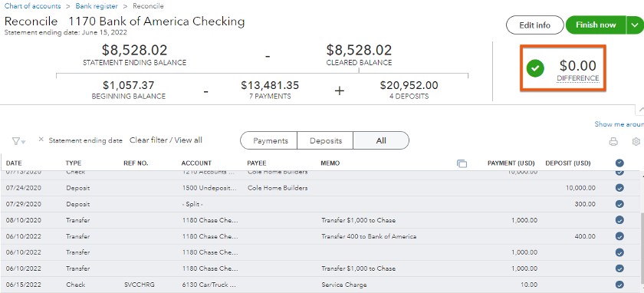Click the copy icon beside MEMO column
644x293 pixels.
pyautogui.click(x=462, y=163)
